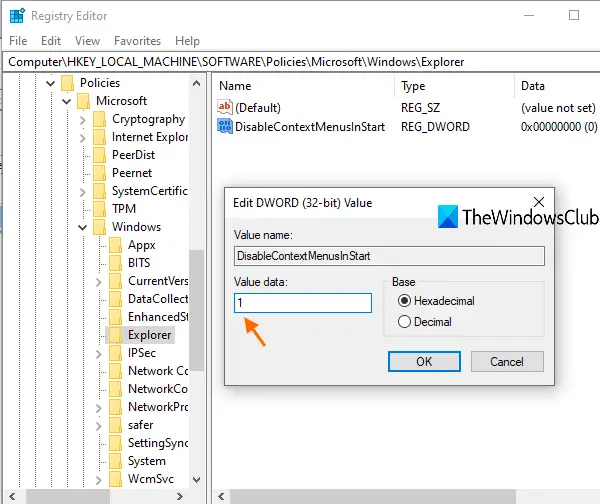Click the registry path address bar
This screenshot has width=600, height=504.
click(x=302, y=62)
